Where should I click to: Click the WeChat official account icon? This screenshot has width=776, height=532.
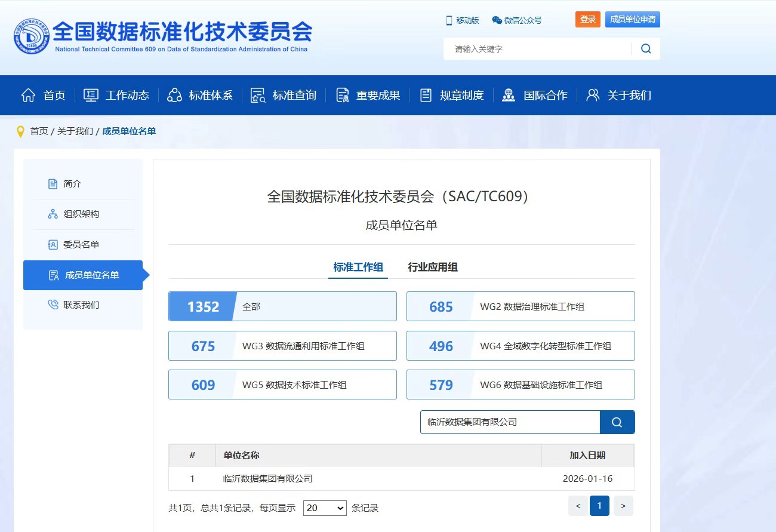click(x=497, y=20)
